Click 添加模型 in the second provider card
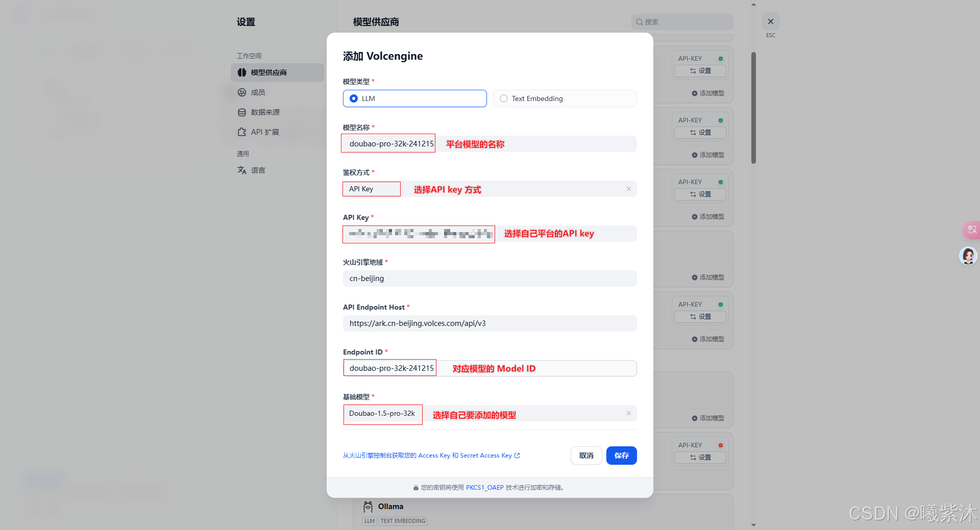Image resolution: width=980 pixels, height=530 pixels. click(x=708, y=155)
